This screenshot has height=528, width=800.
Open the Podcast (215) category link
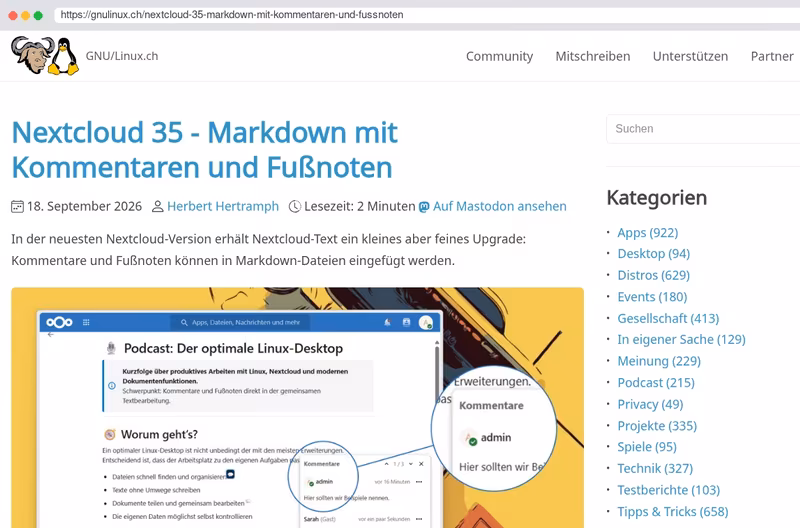656,383
